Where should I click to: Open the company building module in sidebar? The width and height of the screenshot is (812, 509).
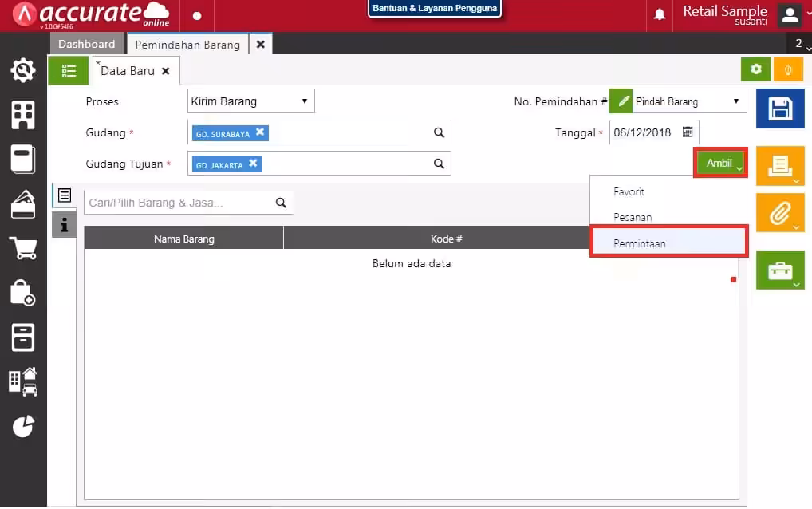pos(23,114)
